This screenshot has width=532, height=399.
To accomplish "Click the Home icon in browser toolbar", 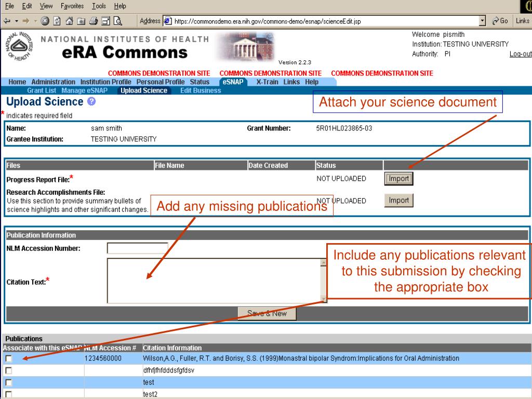I will coord(69,21).
